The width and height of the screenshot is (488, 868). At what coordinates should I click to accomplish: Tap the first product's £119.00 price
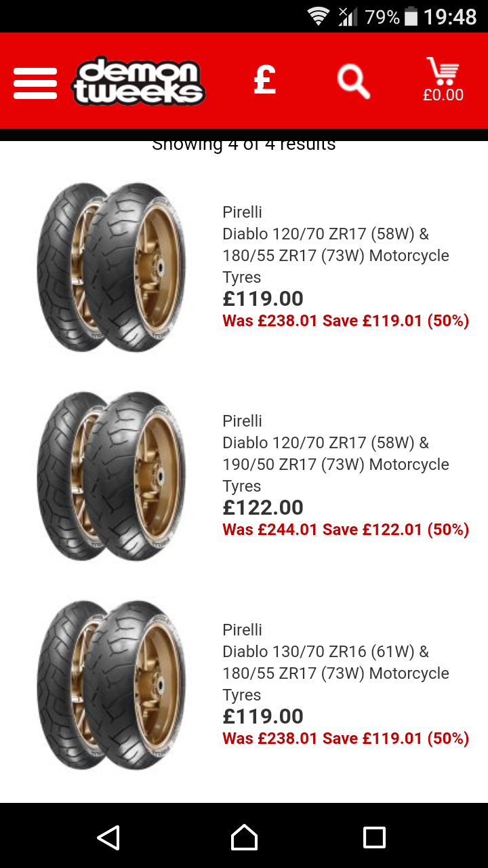(x=263, y=298)
